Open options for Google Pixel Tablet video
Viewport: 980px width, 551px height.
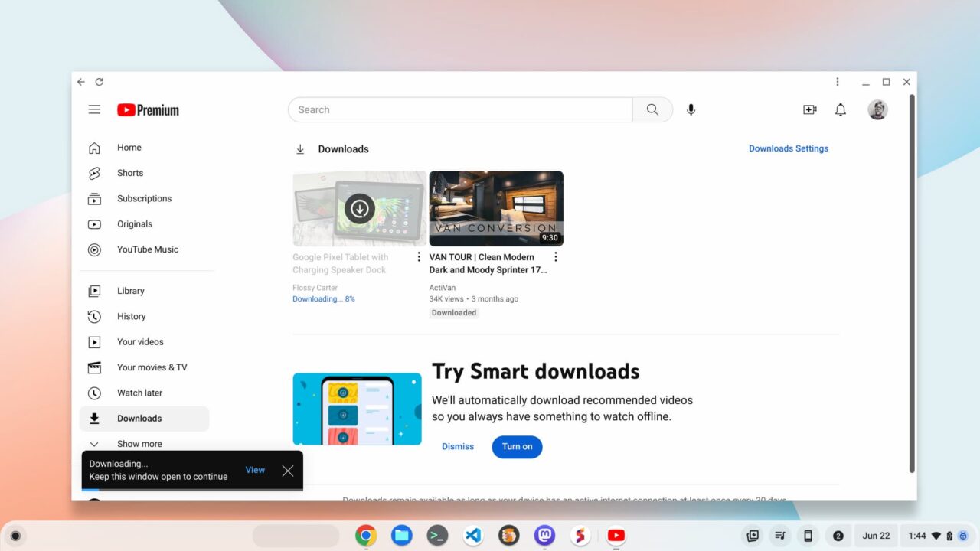[x=419, y=257]
